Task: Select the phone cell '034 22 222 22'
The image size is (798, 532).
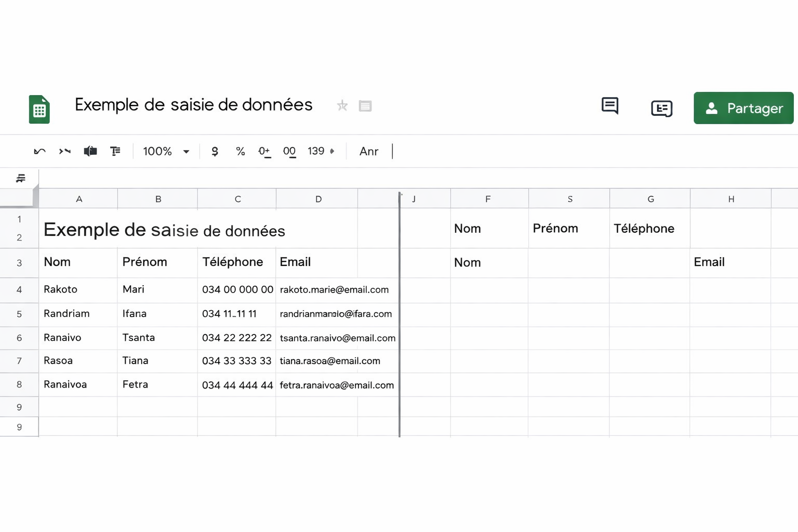Action: [237, 338]
